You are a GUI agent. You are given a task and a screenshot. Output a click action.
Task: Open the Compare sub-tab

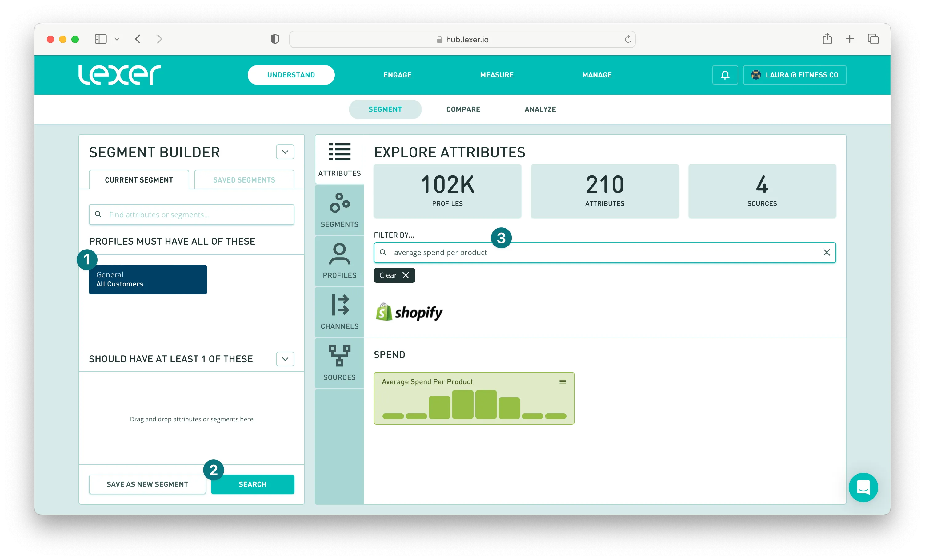coord(463,109)
